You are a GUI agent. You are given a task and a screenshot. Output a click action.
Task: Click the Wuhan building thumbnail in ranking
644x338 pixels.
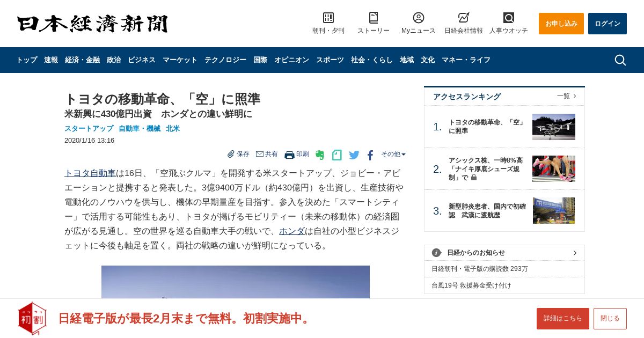tap(554, 210)
